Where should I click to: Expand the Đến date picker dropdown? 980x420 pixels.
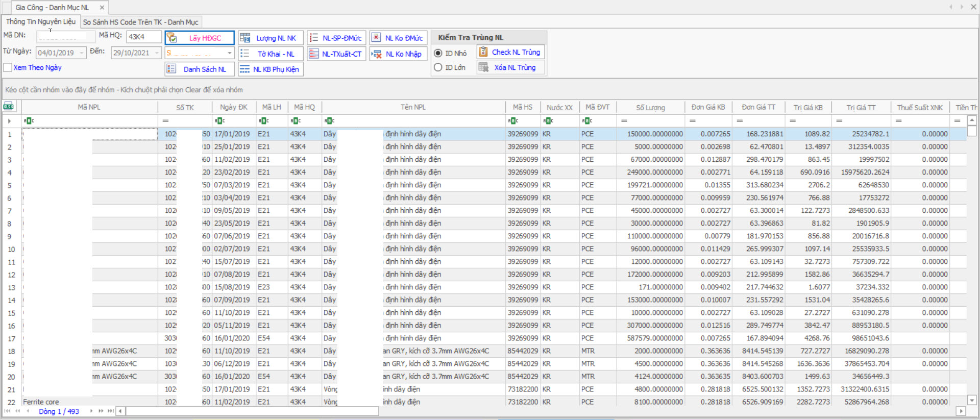(156, 53)
